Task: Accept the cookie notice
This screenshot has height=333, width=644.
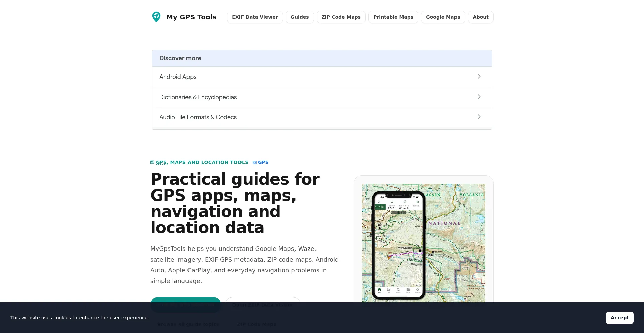Action: [620, 318]
